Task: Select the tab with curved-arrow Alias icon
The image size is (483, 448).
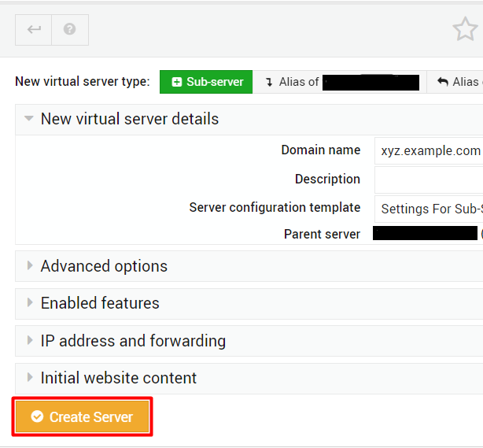Action: (455, 82)
